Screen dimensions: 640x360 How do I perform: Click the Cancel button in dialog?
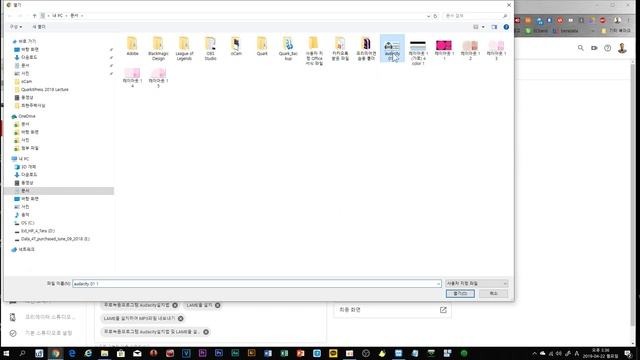tap(493, 293)
